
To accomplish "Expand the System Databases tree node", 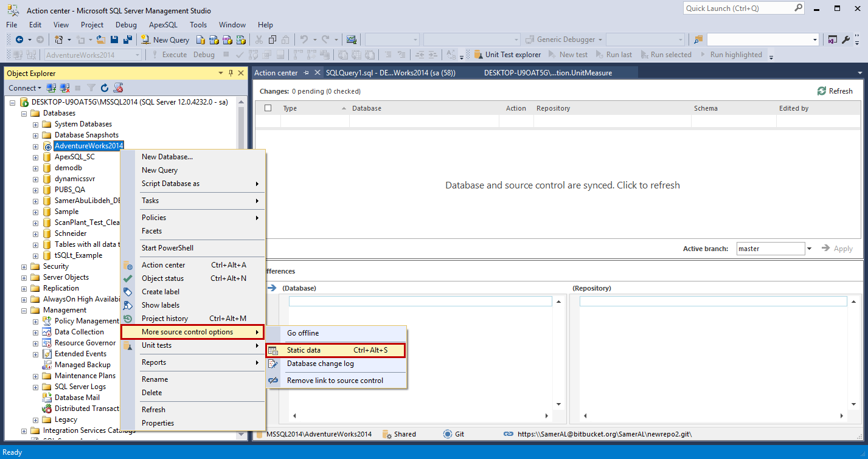I will pos(36,124).
